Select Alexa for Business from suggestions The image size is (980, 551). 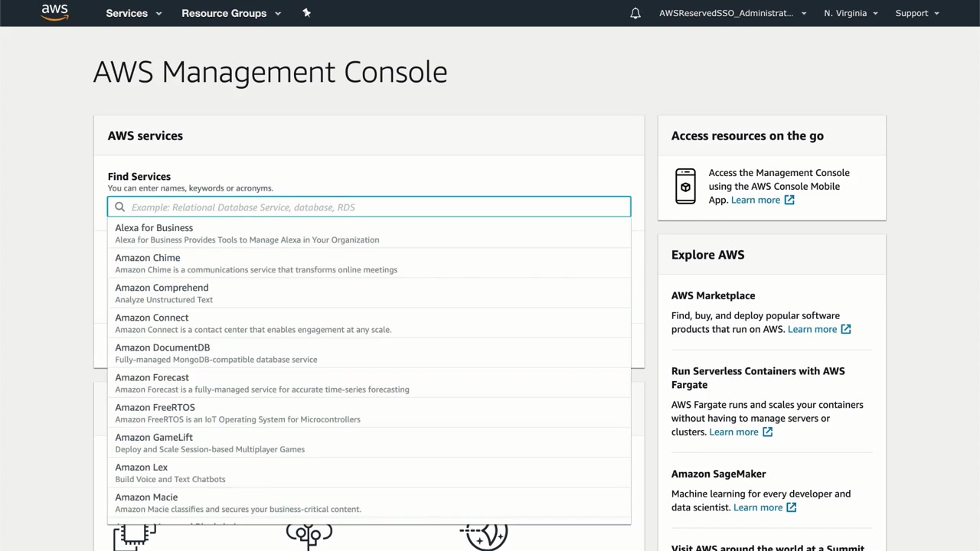click(369, 233)
